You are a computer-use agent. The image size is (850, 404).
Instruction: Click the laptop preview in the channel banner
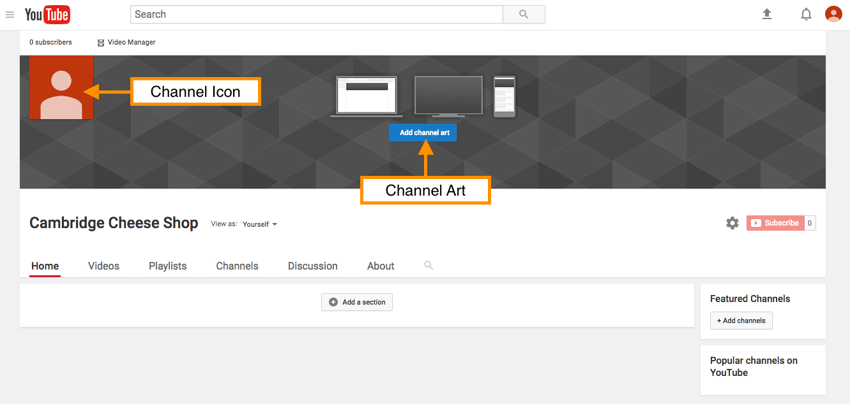coord(366,97)
